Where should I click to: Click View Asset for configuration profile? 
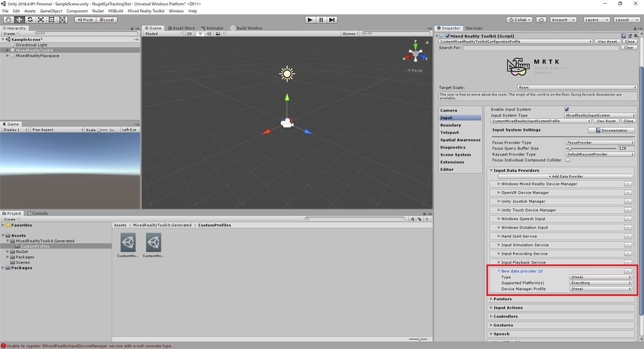[x=608, y=41]
